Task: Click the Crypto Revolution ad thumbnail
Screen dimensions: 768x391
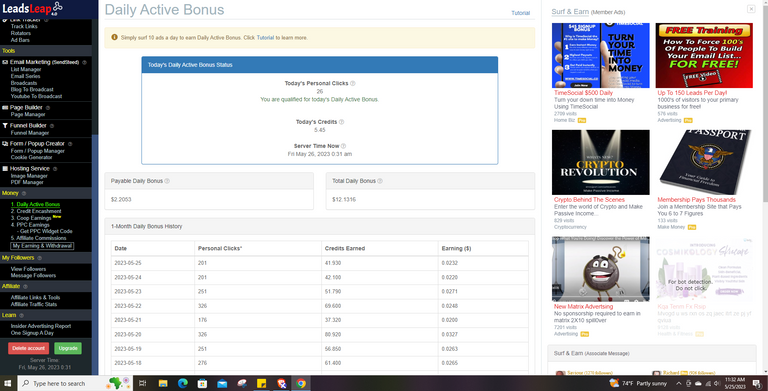Action: (x=600, y=162)
